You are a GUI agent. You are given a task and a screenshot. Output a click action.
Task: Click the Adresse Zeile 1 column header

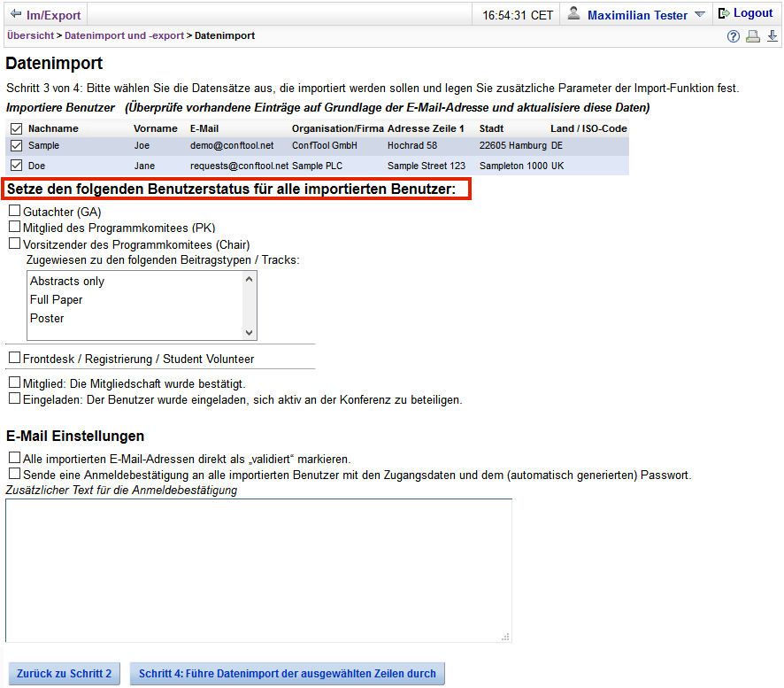click(x=426, y=128)
